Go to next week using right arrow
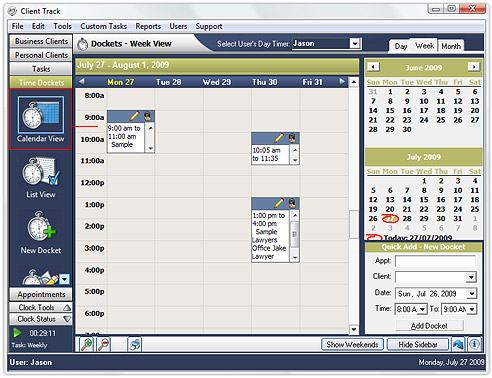Screen dimensions: 492x378 pos(342,81)
